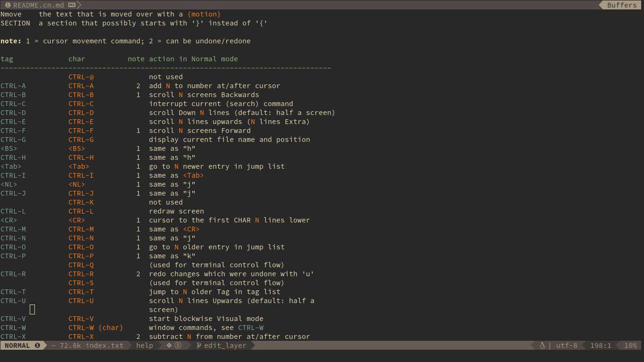
Task: Click the git branch icon before edit_layer
Action: 199,346
